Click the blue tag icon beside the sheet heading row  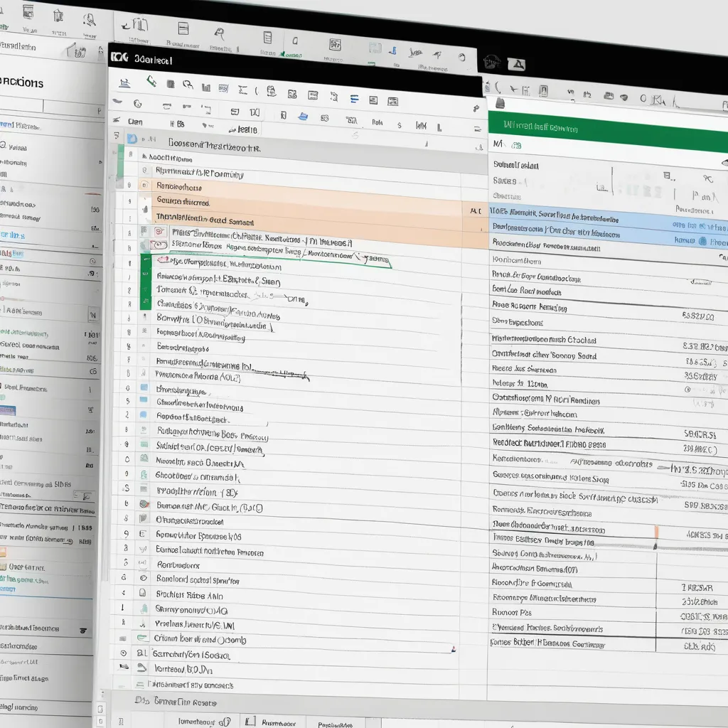tap(132, 139)
